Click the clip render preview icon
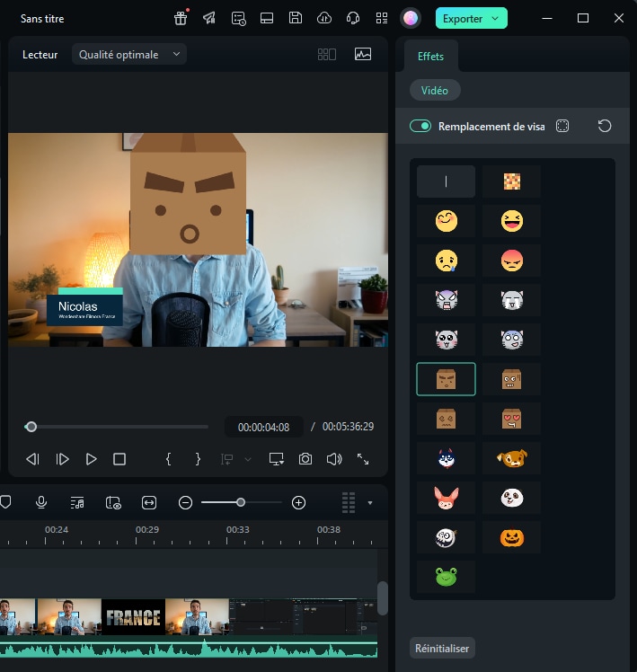637x672 pixels. [x=113, y=503]
